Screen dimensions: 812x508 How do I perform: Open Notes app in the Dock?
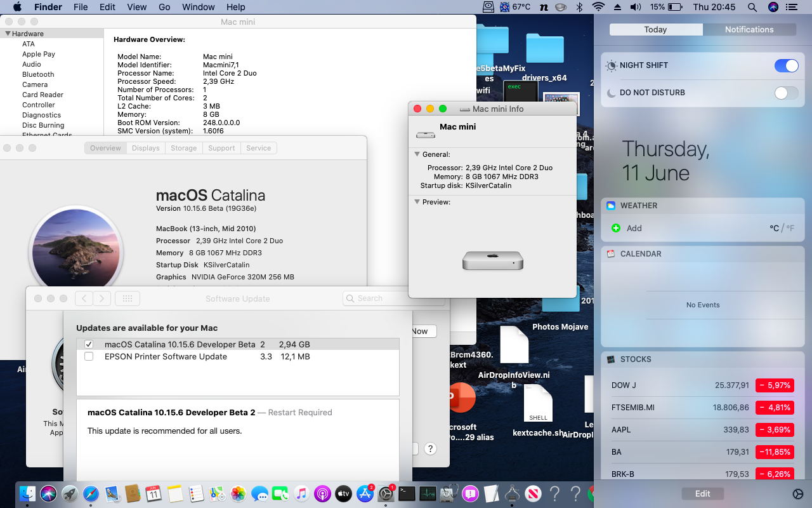tap(175, 493)
